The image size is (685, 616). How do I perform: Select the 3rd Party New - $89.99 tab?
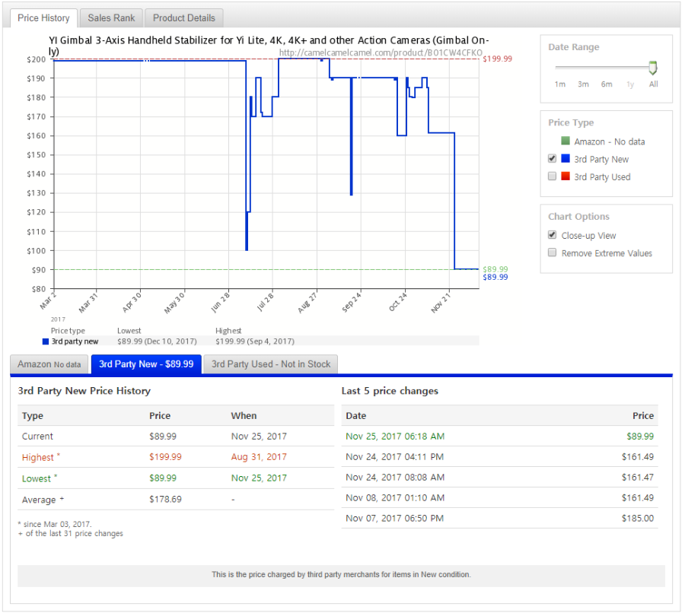[x=146, y=364]
